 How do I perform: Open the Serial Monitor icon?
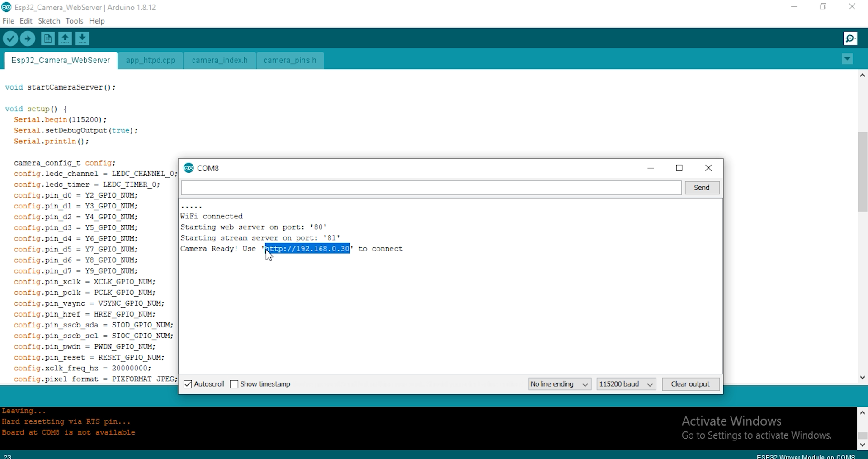pos(850,38)
